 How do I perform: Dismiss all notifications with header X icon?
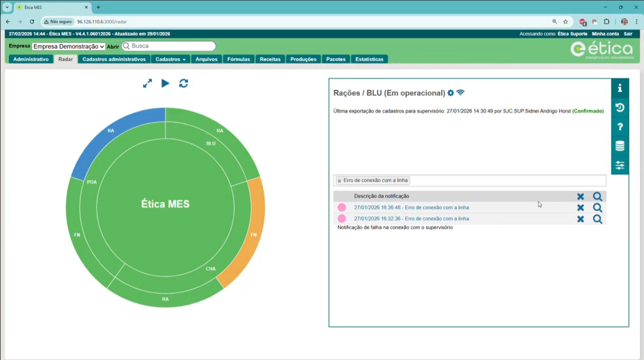coord(580,197)
